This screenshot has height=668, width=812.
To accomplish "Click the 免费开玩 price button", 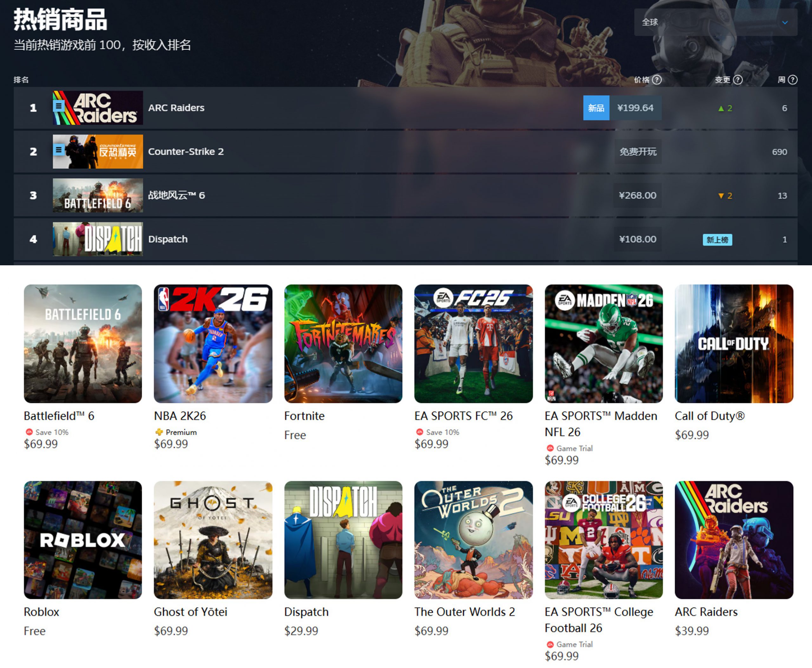I will pos(638,152).
